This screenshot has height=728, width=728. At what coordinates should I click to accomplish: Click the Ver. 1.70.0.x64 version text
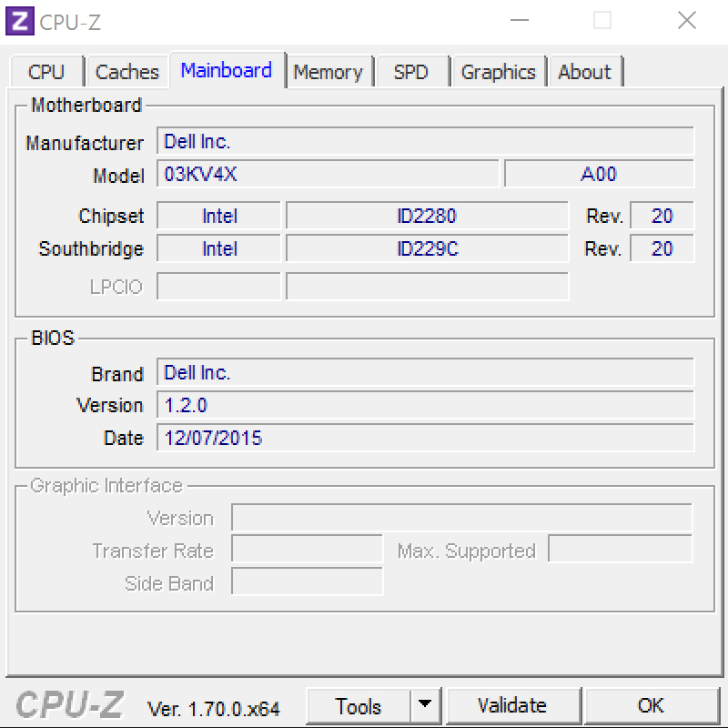pos(214,709)
